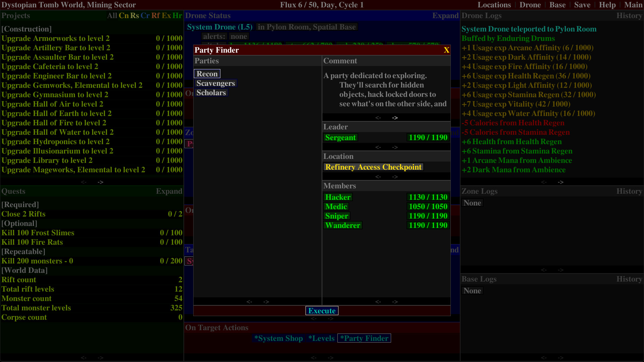Advance the Comment text with right arrow

395,118
